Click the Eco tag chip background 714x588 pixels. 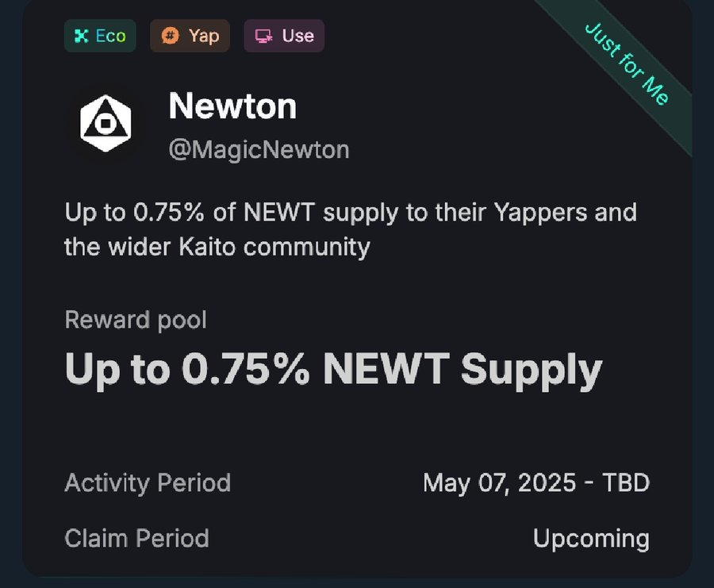[x=100, y=36]
